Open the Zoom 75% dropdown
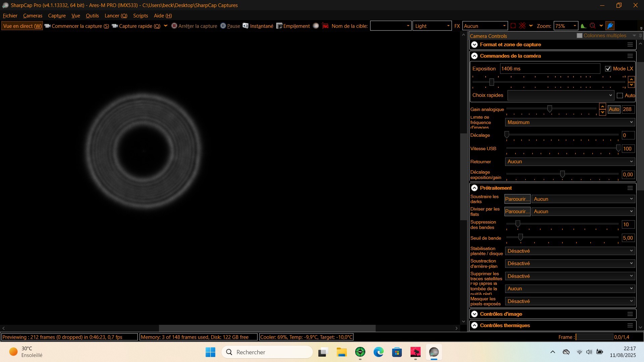Image resolution: width=644 pixels, height=362 pixels. [x=566, y=26]
